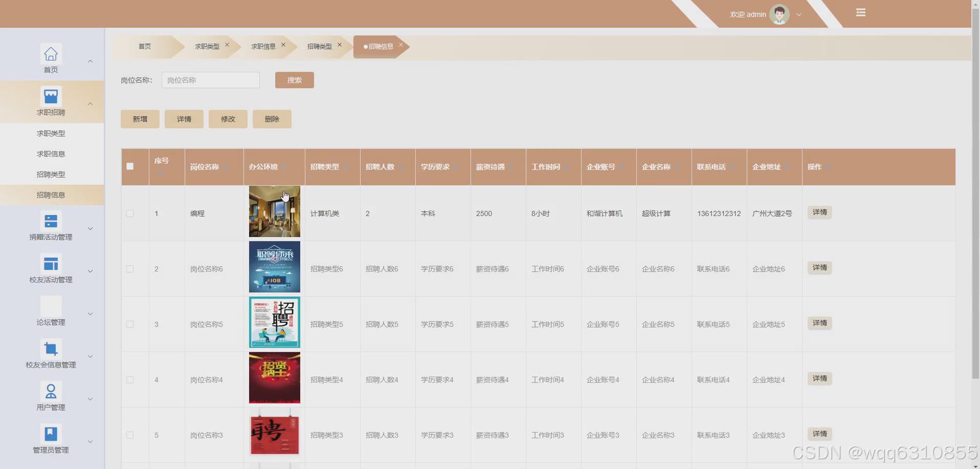Screen dimensions: 980x469
Task: Check the checkbox for 岗位名称3 row
Action: click(x=130, y=435)
